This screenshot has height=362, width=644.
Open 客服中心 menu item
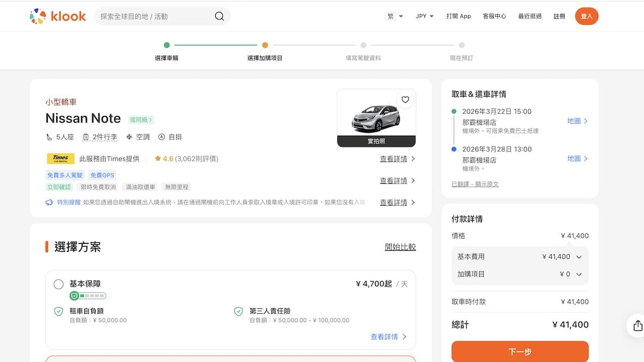click(494, 16)
